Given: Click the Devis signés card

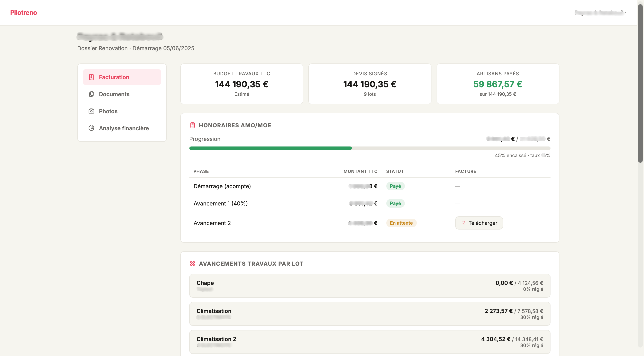Looking at the screenshot, I should pos(370,84).
